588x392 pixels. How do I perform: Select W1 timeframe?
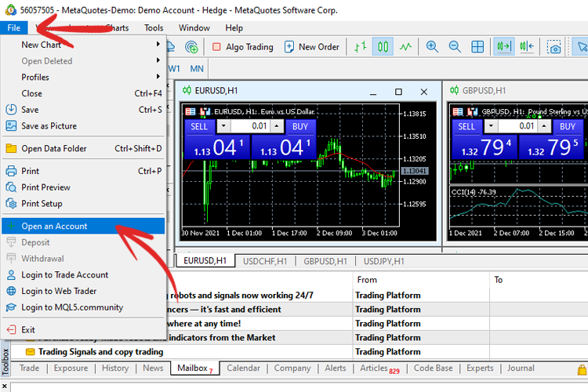point(174,69)
